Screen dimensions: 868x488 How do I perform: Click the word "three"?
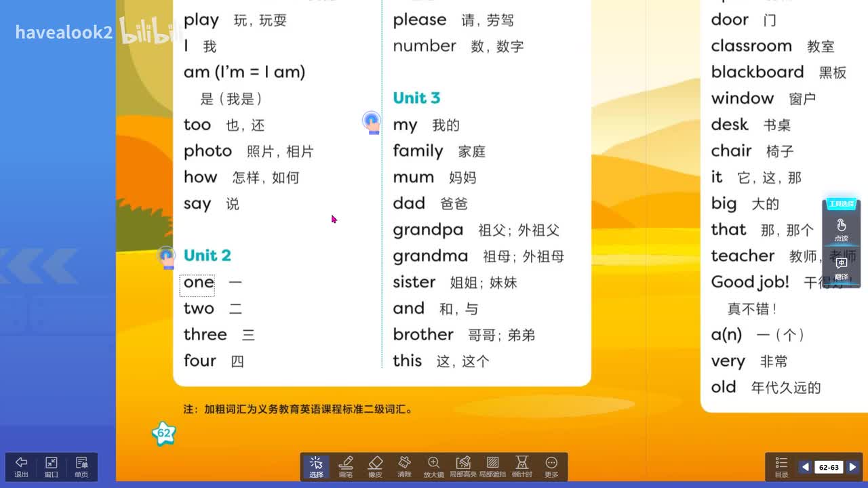205,335
